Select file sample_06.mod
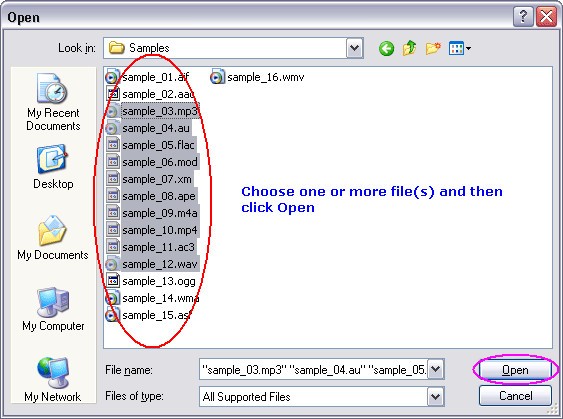The height and width of the screenshot is (419, 563). click(x=152, y=162)
